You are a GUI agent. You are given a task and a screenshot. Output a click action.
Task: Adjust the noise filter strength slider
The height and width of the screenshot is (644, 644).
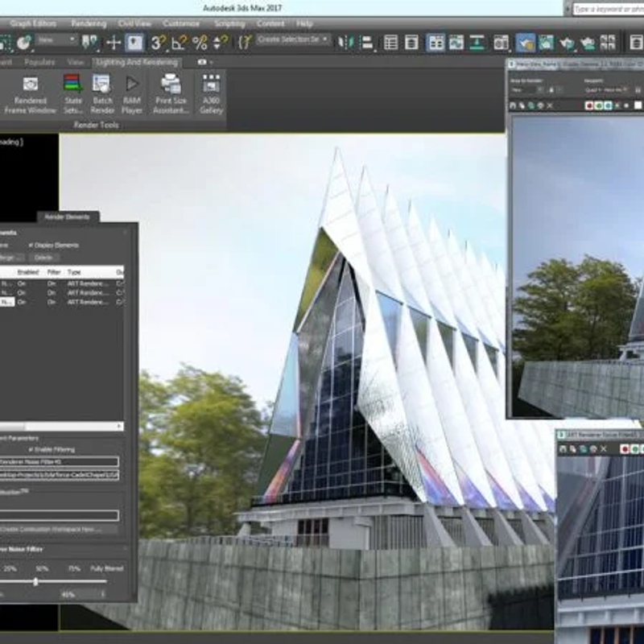(35, 581)
